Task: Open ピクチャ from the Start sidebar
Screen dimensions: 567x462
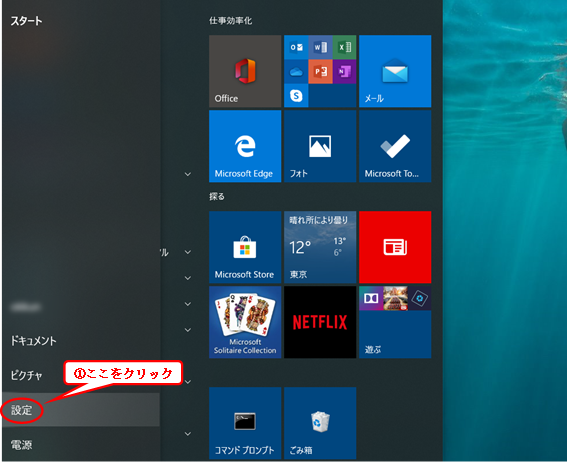Action: coord(81,375)
